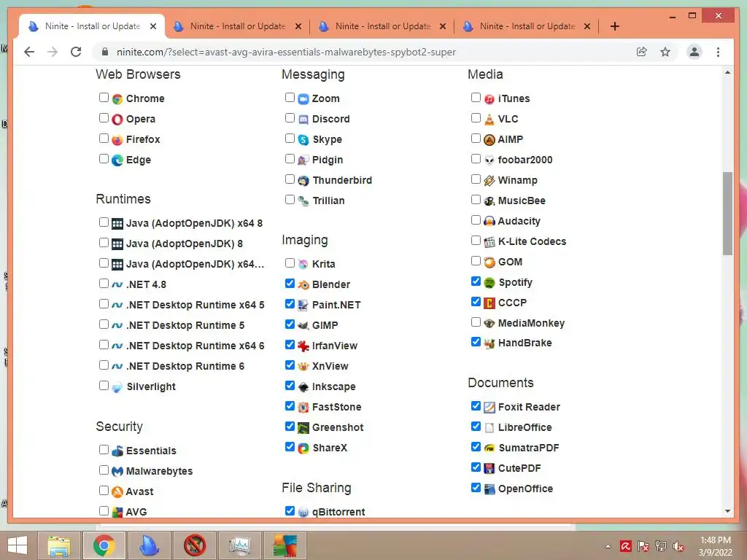Click the scrollbar up arrow

(727, 73)
